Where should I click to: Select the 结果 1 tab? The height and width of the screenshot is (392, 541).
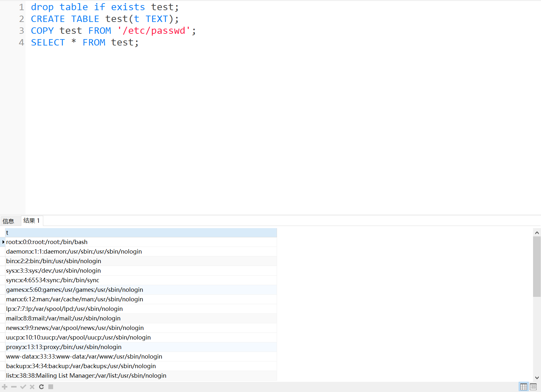(x=32, y=220)
